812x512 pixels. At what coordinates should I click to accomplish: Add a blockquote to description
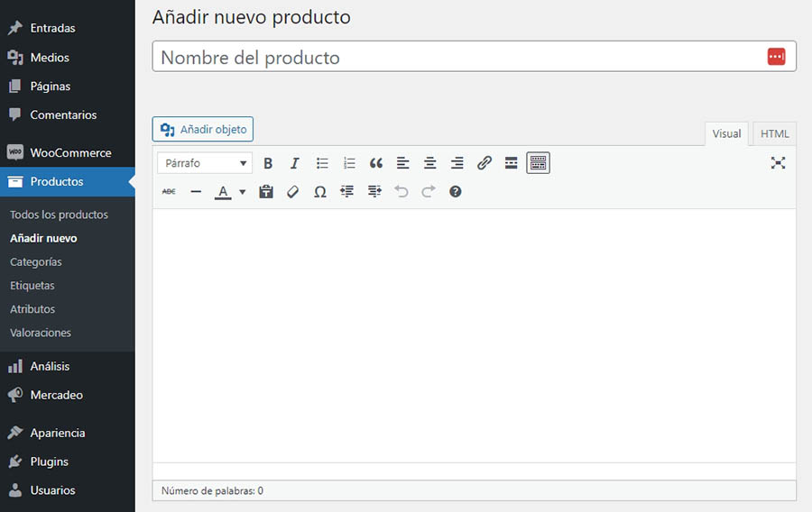[376, 163]
